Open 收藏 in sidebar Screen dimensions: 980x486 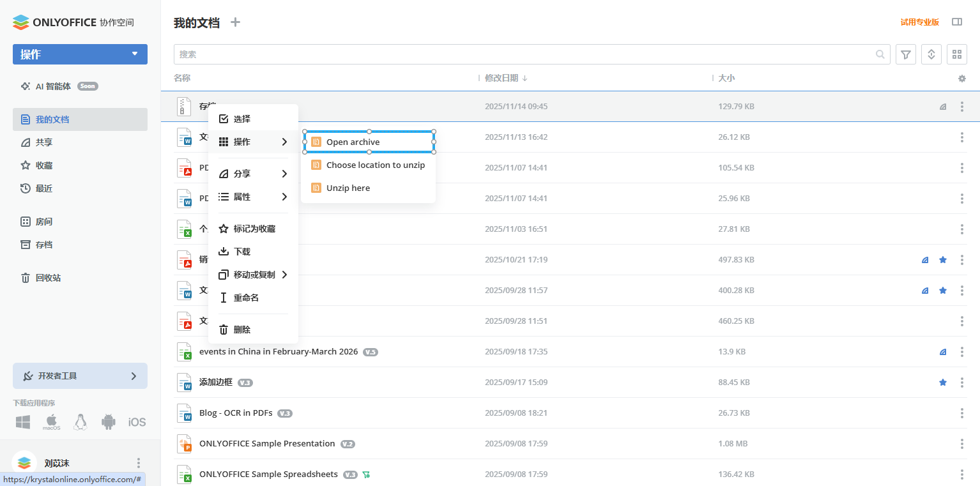click(80, 165)
